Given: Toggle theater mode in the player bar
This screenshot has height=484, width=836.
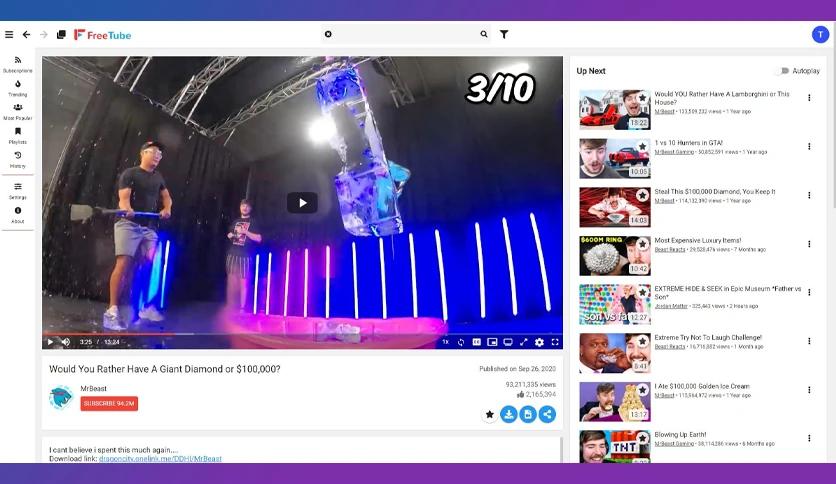Looking at the screenshot, I should pos(508,342).
